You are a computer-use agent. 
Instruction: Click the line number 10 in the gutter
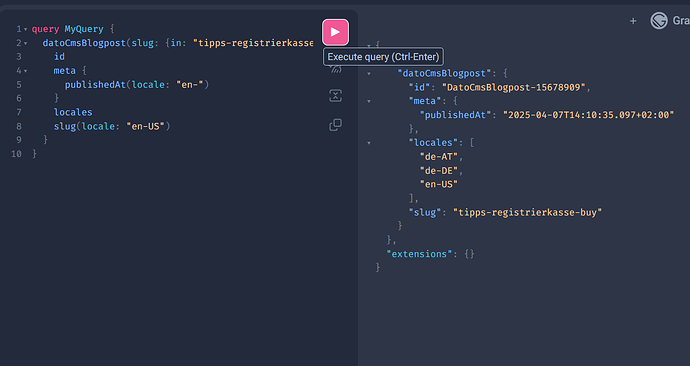(16, 154)
